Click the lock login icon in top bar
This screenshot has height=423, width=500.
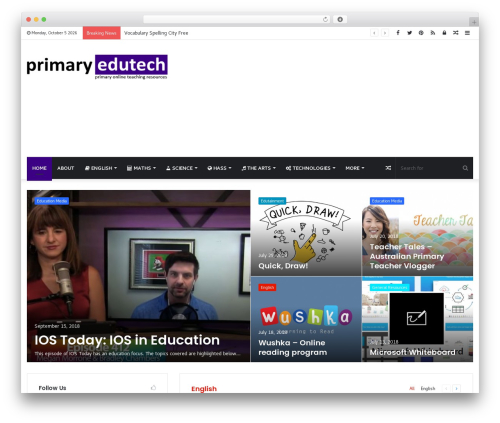444,33
